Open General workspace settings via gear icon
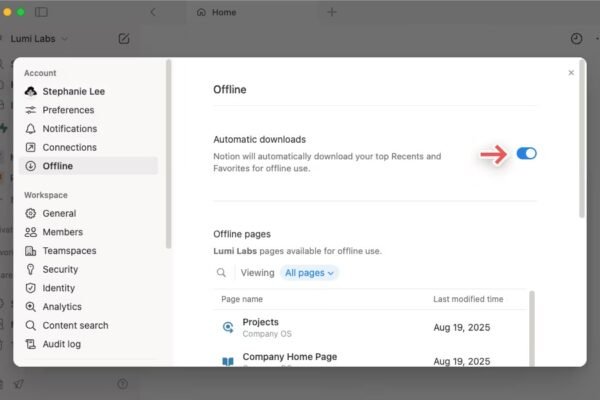The height and width of the screenshot is (400, 600). (x=31, y=213)
